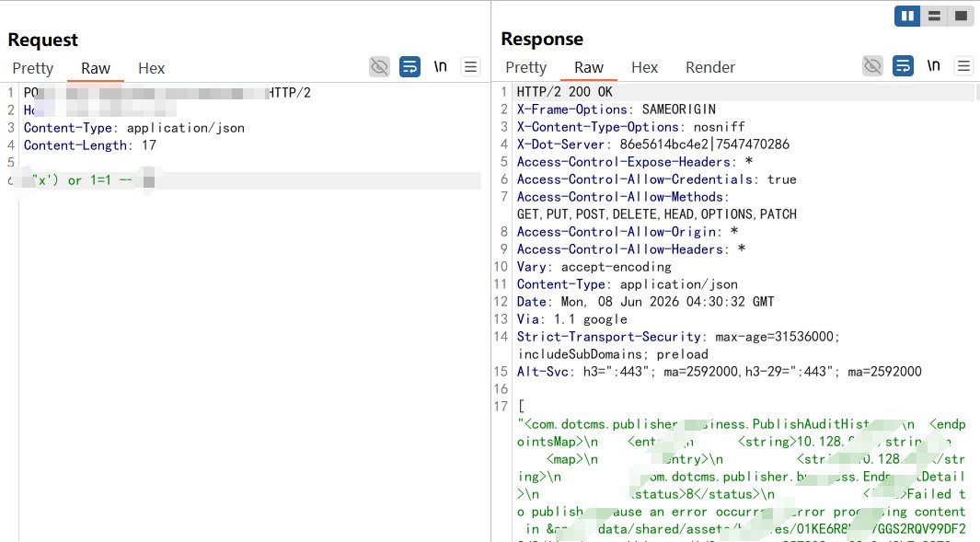Viewport: 980px width, 542px height.
Task: Click GET,PUT,POST,DELETE methods list line
Action: tap(656, 214)
